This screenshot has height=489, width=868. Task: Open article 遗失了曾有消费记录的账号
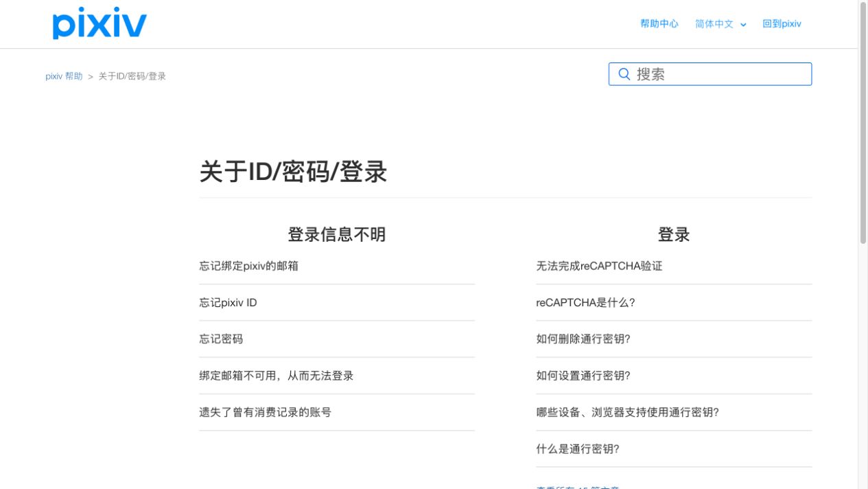coord(265,412)
